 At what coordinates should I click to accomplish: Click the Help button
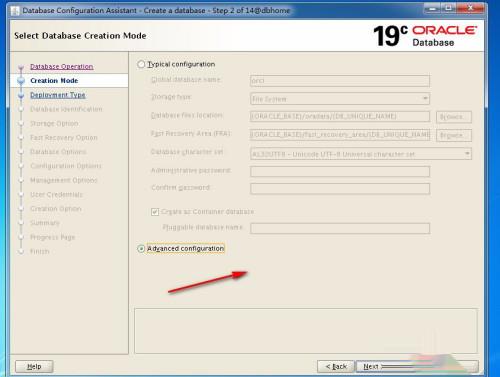pyautogui.click(x=34, y=366)
